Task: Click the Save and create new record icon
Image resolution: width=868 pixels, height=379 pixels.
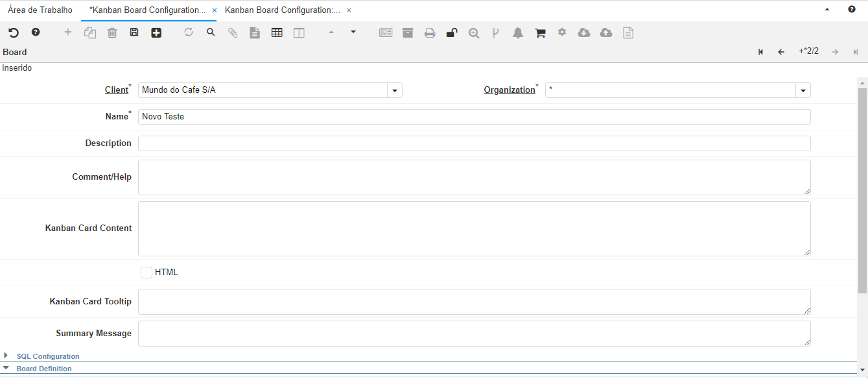Action: tap(156, 32)
